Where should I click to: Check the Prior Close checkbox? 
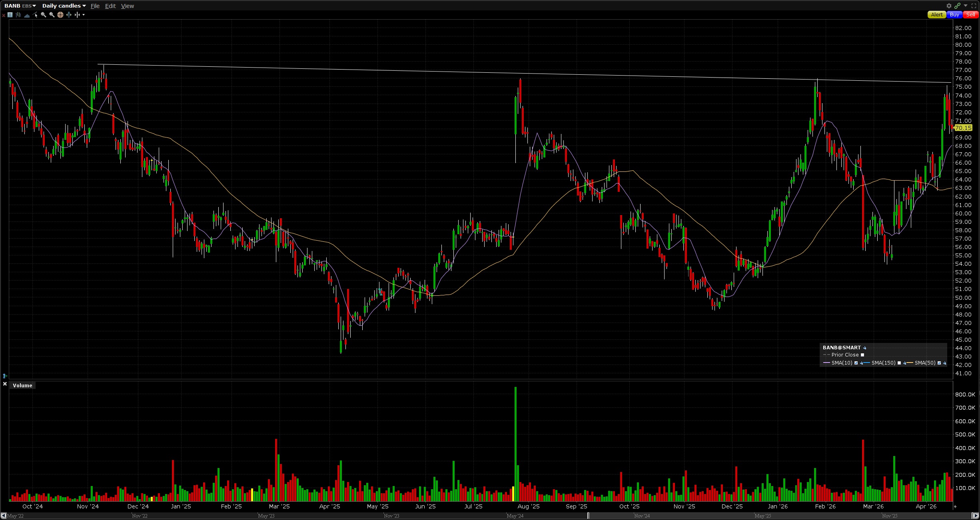[x=862, y=355]
